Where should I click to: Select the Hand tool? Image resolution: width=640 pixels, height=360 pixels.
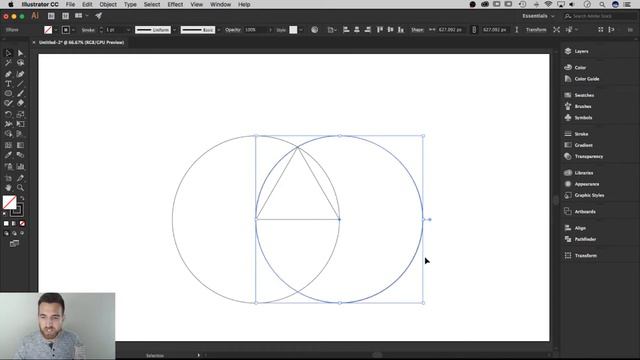click(x=8, y=188)
